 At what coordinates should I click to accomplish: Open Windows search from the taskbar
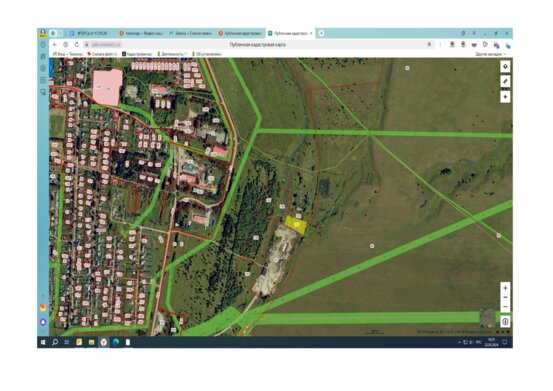coord(55,342)
